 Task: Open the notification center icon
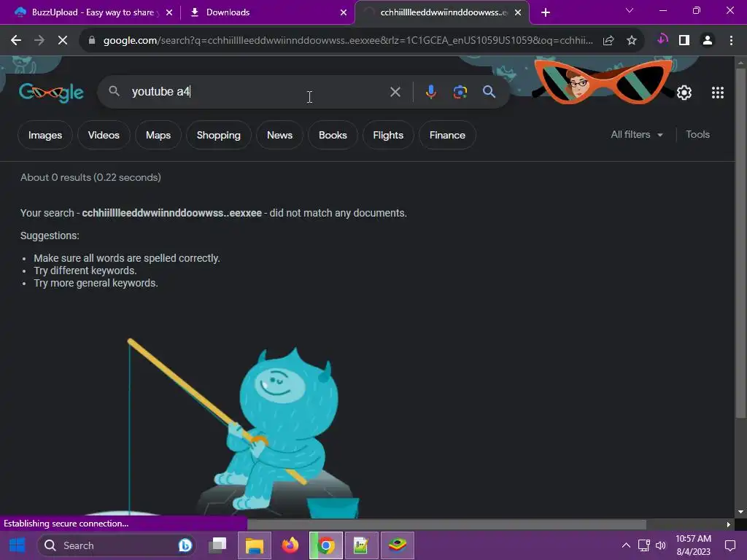(x=729, y=545)
